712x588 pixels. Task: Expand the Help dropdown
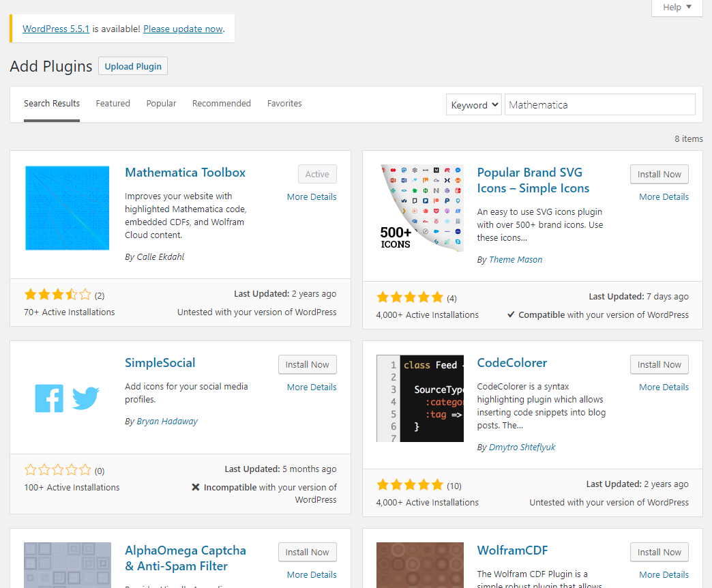click(677, 8)
